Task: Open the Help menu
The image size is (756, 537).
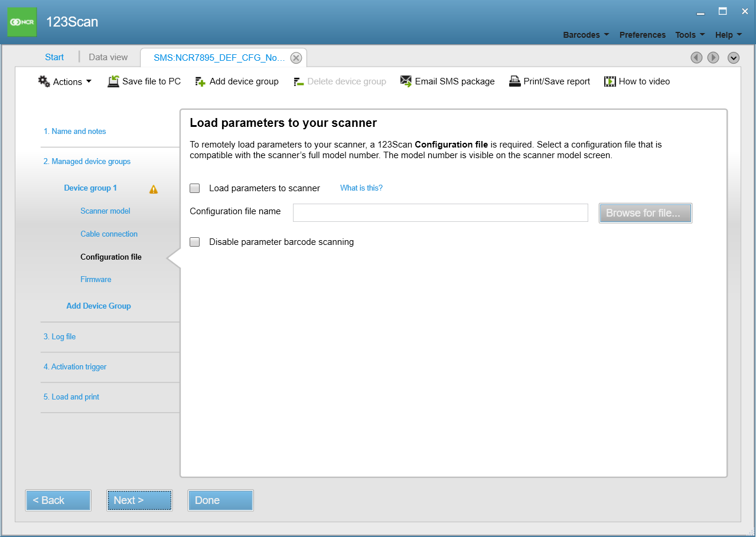Action: coord(728,35)
